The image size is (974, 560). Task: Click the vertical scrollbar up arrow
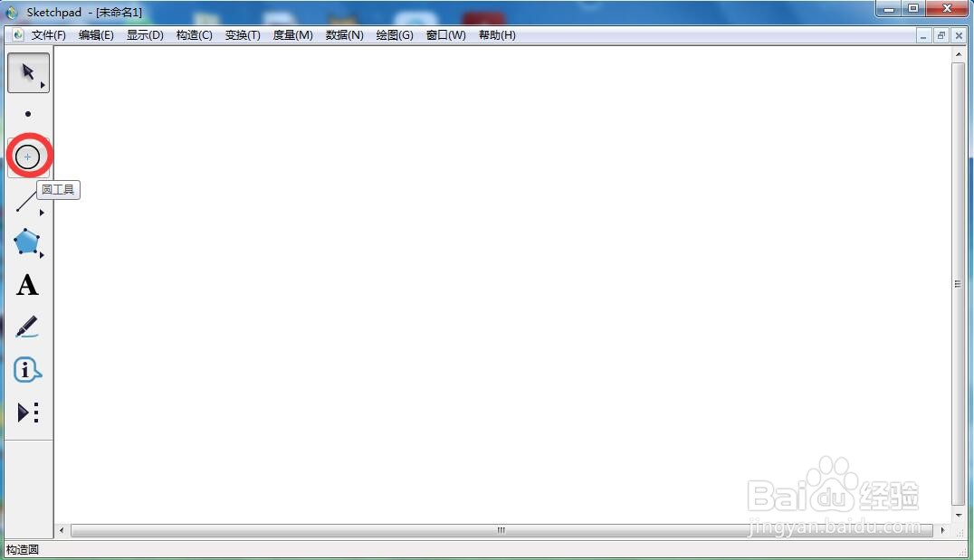pyautogui.click(x=959, y=54)
